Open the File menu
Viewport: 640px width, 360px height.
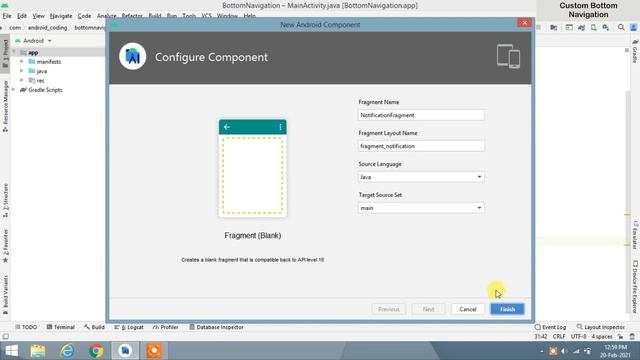[7, 16]
